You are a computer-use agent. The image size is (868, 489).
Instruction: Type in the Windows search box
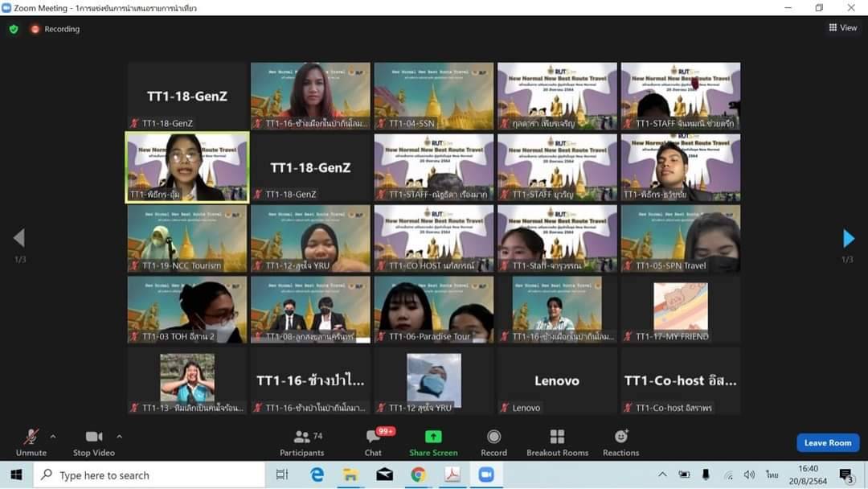click(x=153, y=475)
